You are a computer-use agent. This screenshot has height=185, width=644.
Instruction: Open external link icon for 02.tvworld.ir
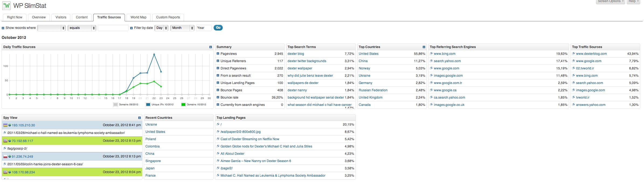pyautogui.click(x=573, y=68)
